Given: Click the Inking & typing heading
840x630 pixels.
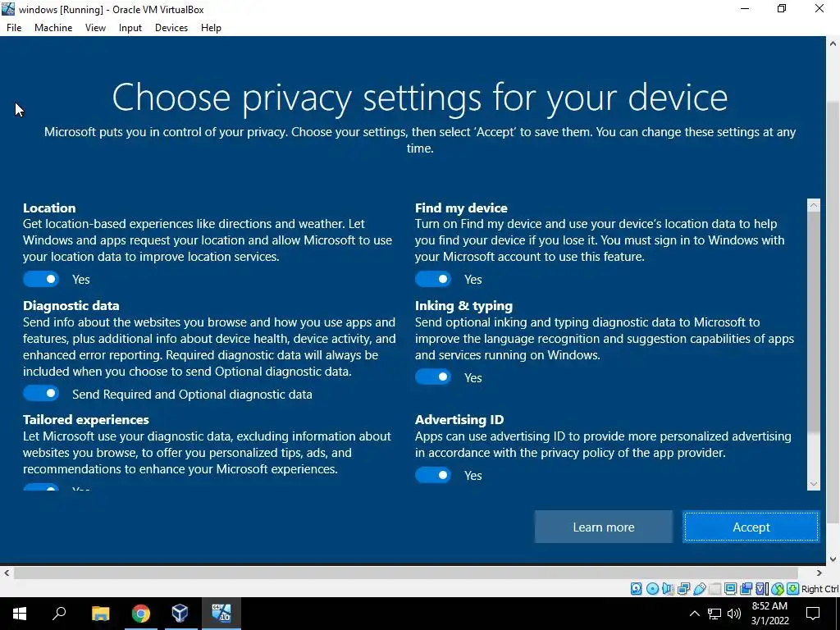Looking at the screenshot, I should [x=464, y=306].
